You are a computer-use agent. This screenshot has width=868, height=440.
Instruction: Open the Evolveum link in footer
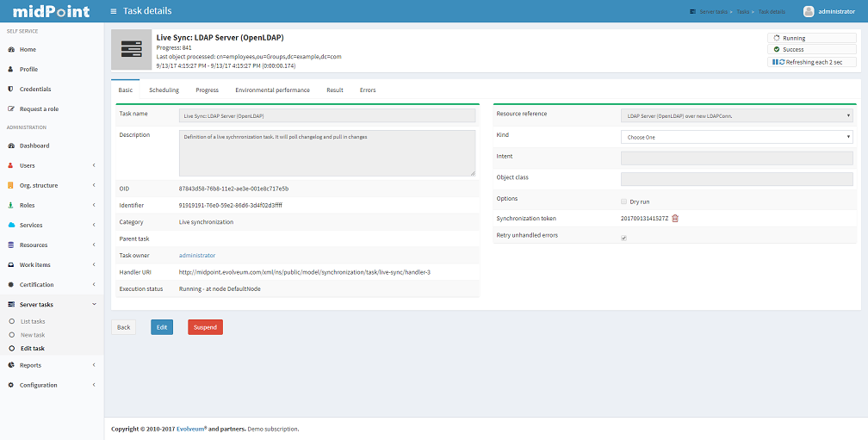coord(189,429)
